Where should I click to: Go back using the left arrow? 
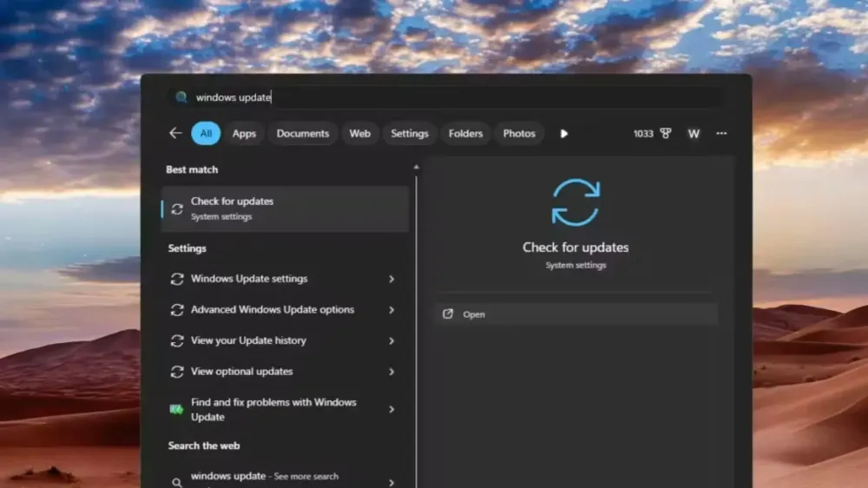click(x=175, y=133)
